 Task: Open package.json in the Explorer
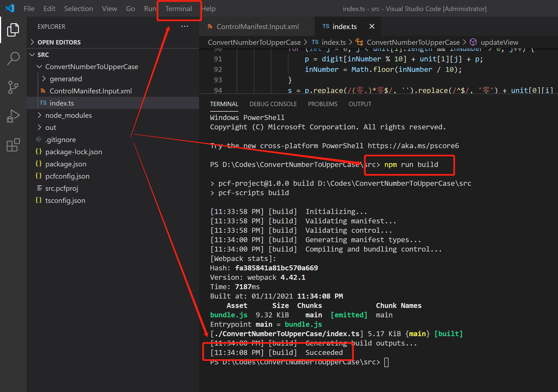(x=113, y=164)
